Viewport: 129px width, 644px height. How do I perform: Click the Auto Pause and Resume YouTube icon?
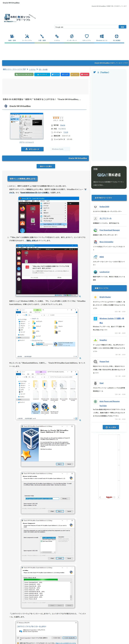tap(95, 402)
